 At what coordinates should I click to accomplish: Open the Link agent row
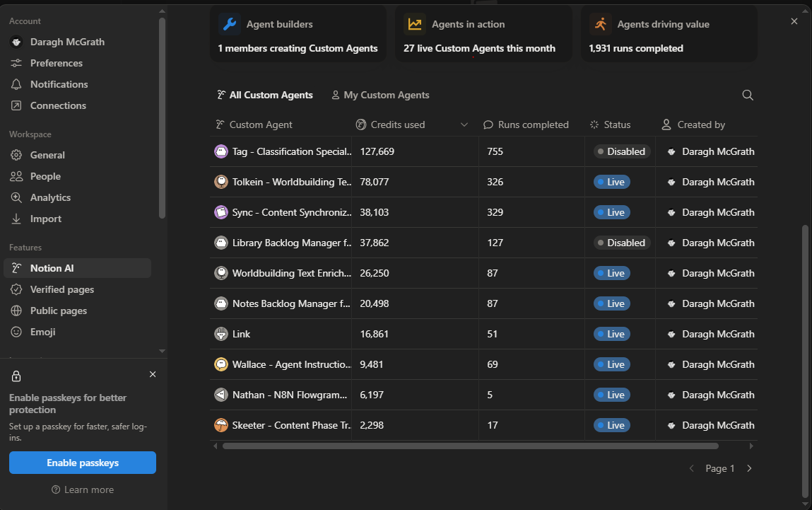pos(241,335)
